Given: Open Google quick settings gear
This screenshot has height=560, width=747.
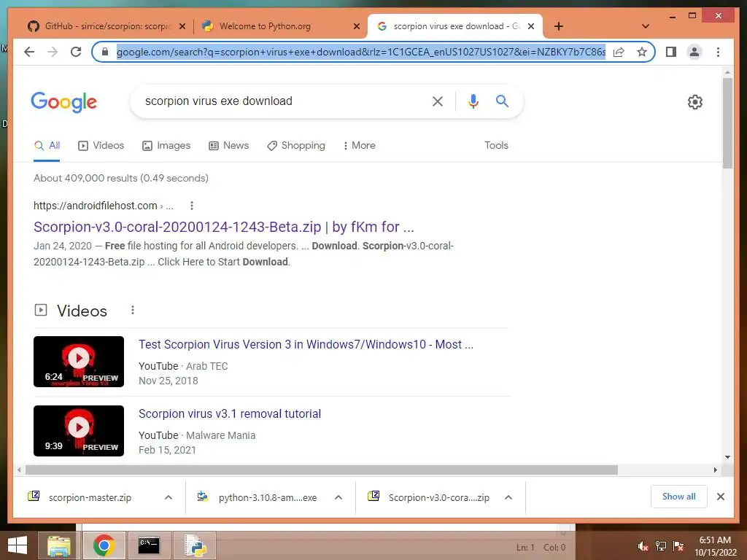Looking at the screenshot, I should coord(694,102).
